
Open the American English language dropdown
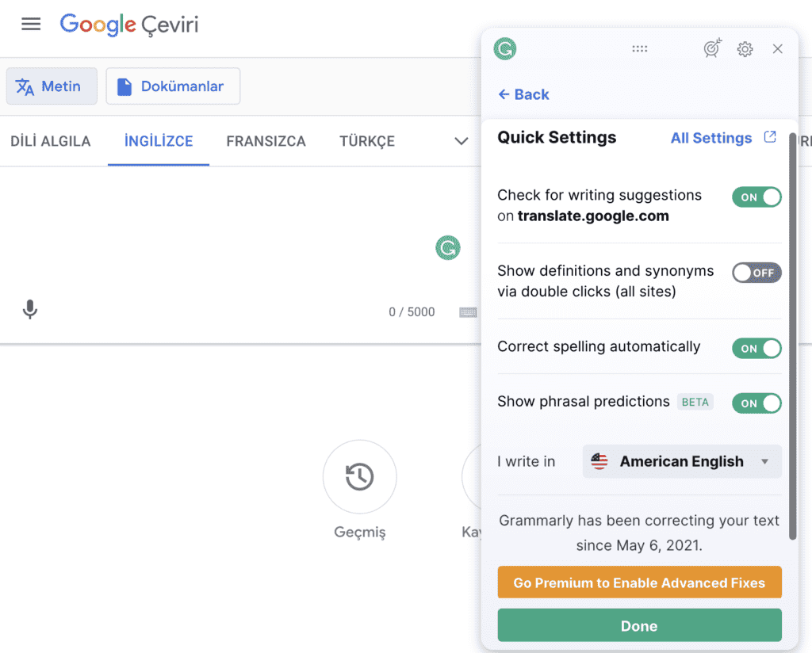(x=682, y=462)
